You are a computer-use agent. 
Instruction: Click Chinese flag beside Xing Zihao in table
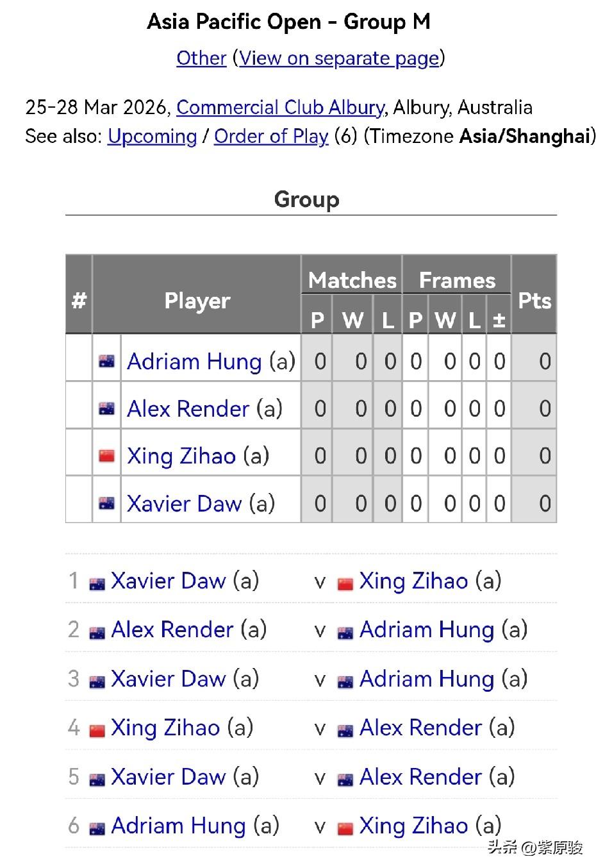(106, 456)
